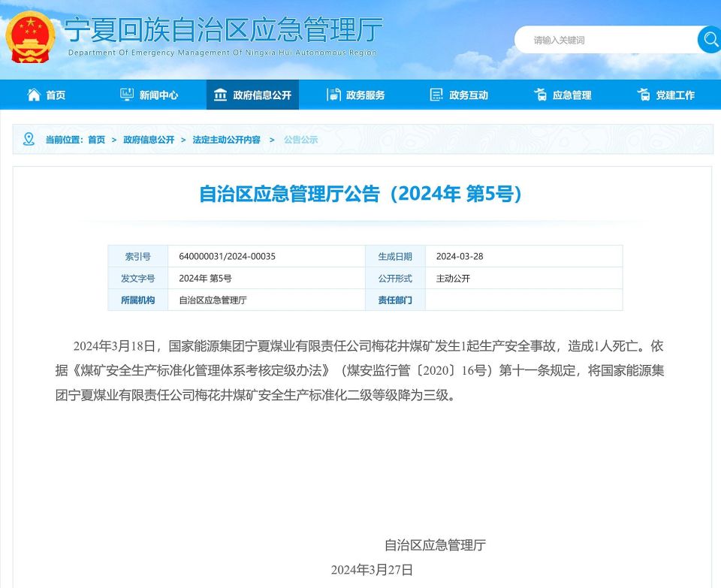Click the search magnifier icon
The height and width of the screenshot is (588, 721).
[x=709, y=39]
